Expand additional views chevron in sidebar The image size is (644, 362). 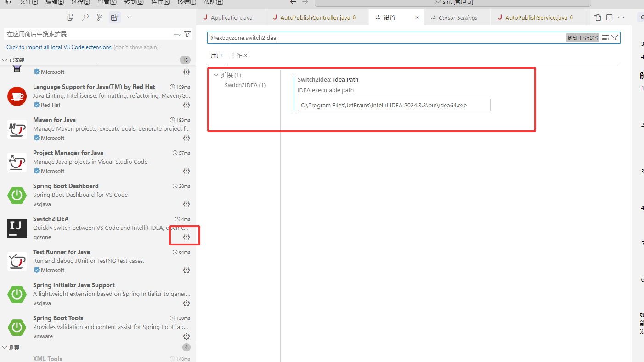coord(129,17)
